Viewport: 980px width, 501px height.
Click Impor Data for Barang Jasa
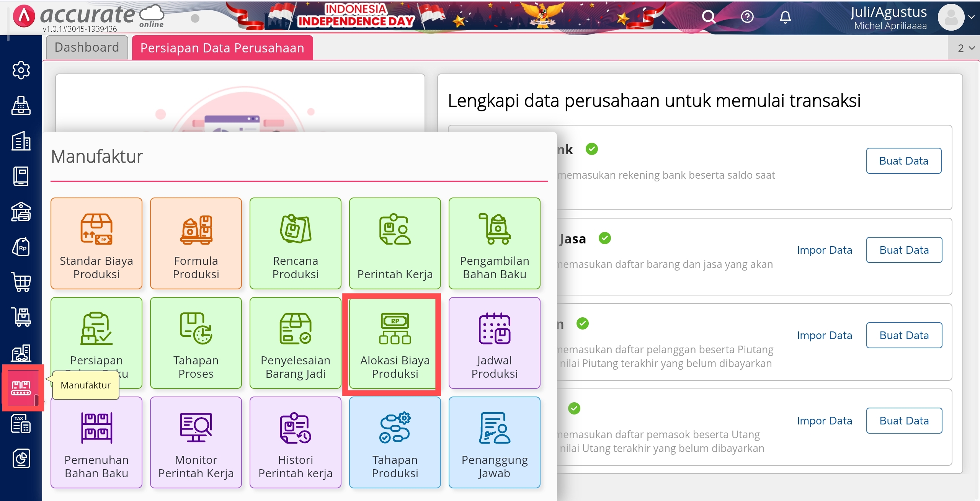[824, 250]
